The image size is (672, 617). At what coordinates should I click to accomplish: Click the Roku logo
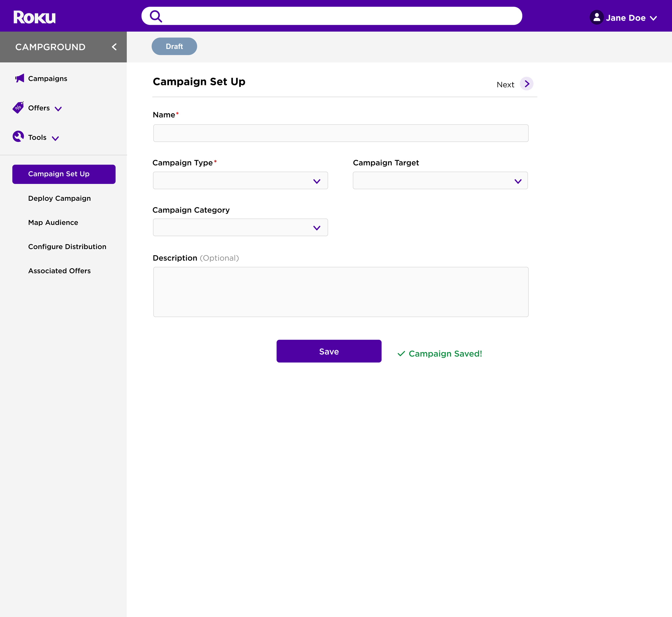coord(35,17)
